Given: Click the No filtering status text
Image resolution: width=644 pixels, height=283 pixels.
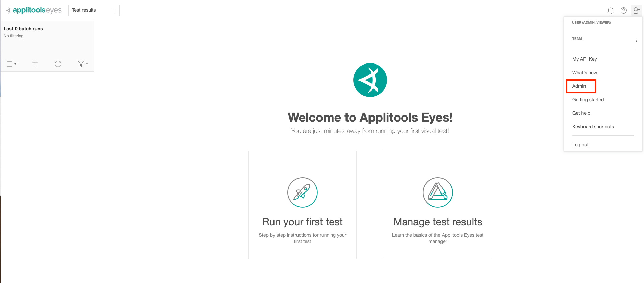Looking at the screenshot, I should click(14, 36).
